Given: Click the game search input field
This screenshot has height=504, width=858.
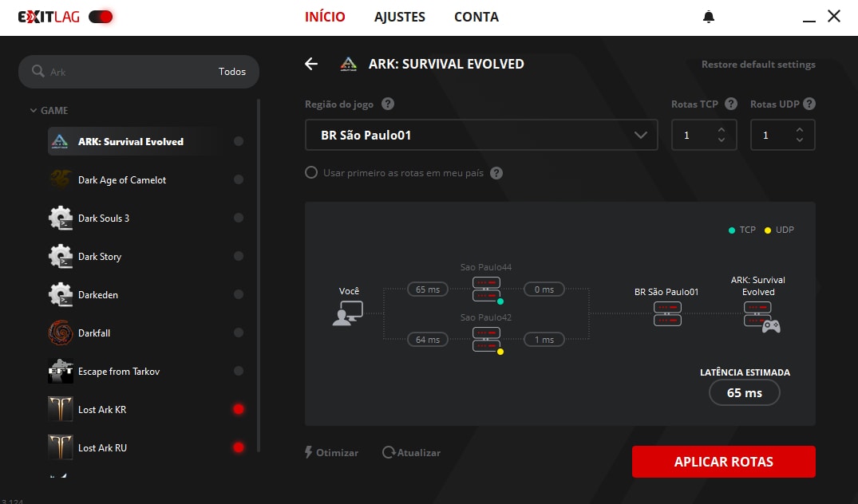Looking at the screenshot, I should pyautogui.click(x=128, y=72).
